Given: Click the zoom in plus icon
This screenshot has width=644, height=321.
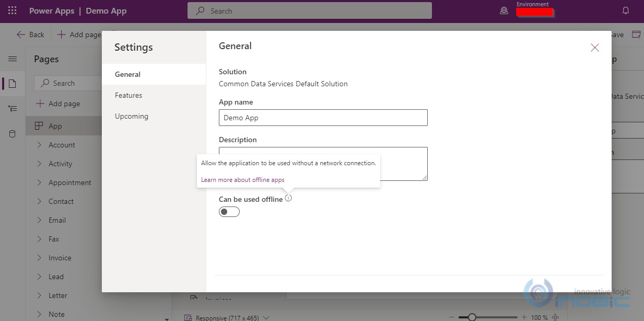Looking at the screenshot, I should 524,317.
